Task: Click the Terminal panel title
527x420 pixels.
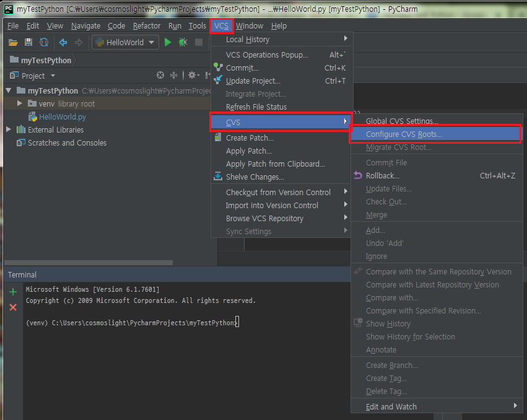Action: point(22,274)
